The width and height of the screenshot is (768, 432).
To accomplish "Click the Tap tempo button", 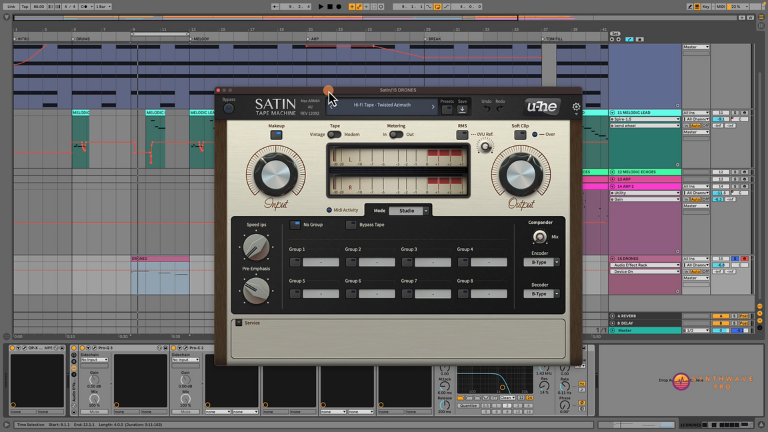I will (x=24, y=7).
